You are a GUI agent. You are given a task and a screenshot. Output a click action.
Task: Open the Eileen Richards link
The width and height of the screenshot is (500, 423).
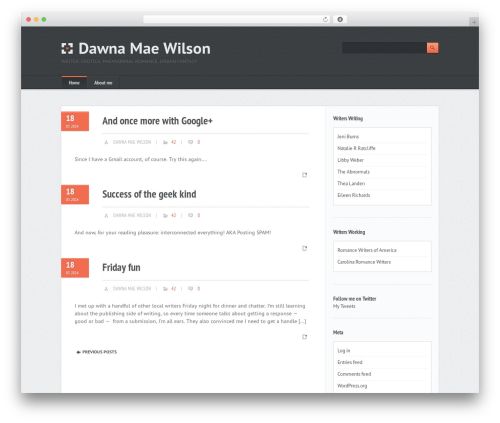click(354, 195)
